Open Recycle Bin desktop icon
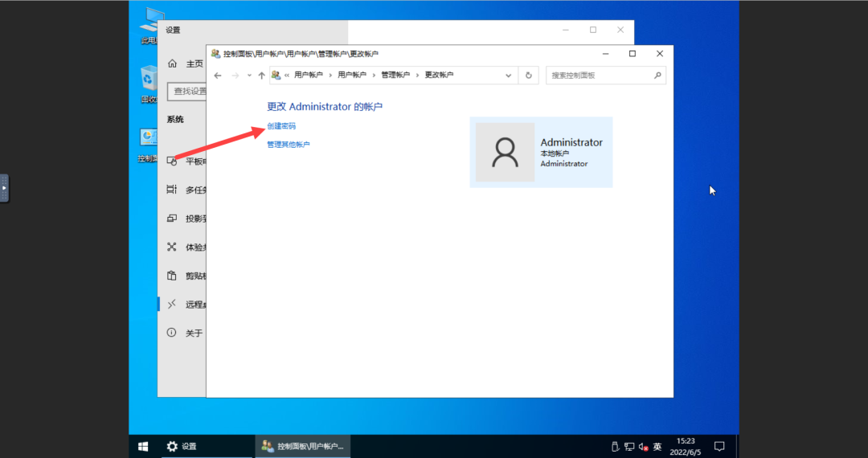This screenshot has width=868, height=458. click(x=149, y=84)
